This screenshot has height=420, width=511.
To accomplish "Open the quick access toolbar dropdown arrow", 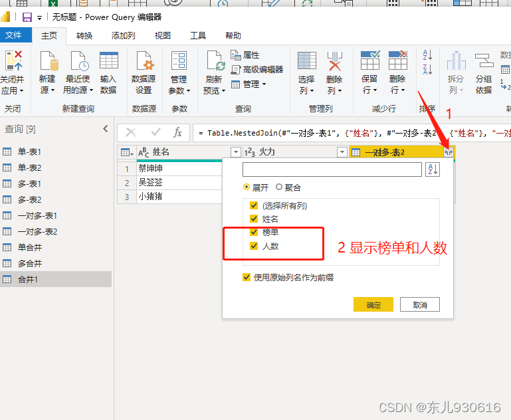I will click(39, 18).
